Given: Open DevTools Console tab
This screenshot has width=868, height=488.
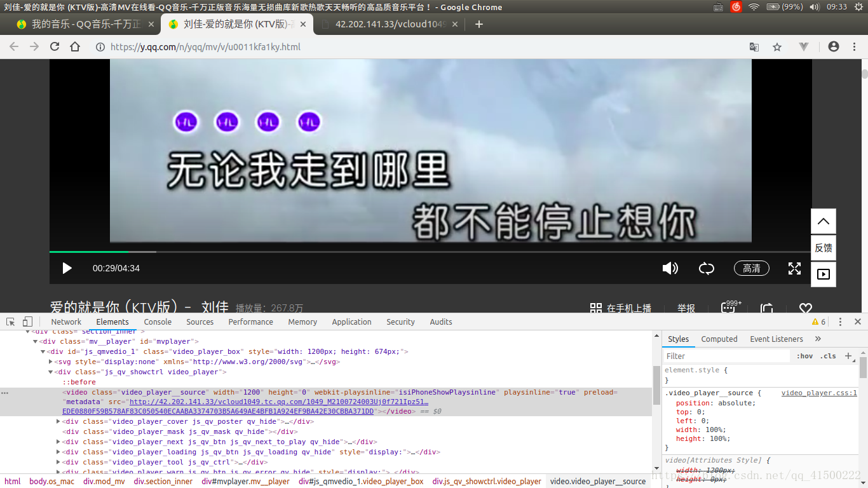Looking at the screenshot, I should point(158,322).
